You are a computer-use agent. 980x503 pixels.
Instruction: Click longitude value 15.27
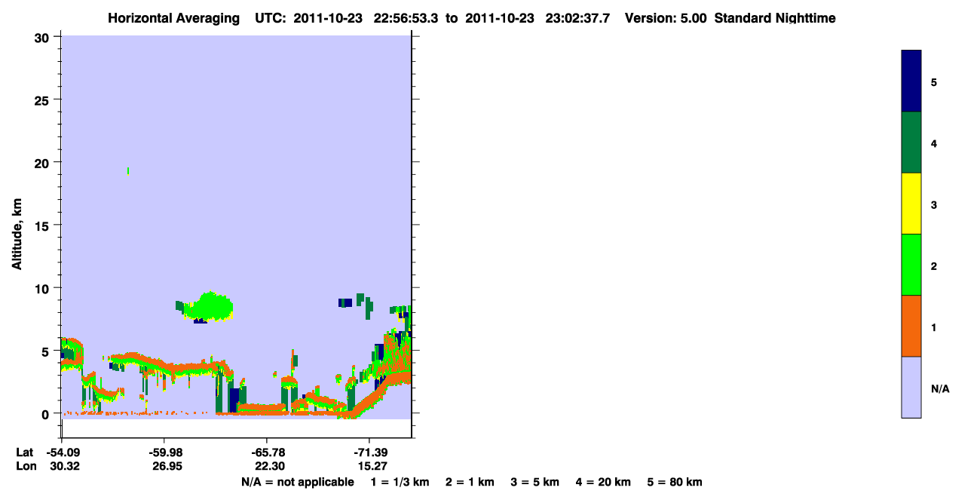[372, 466]
